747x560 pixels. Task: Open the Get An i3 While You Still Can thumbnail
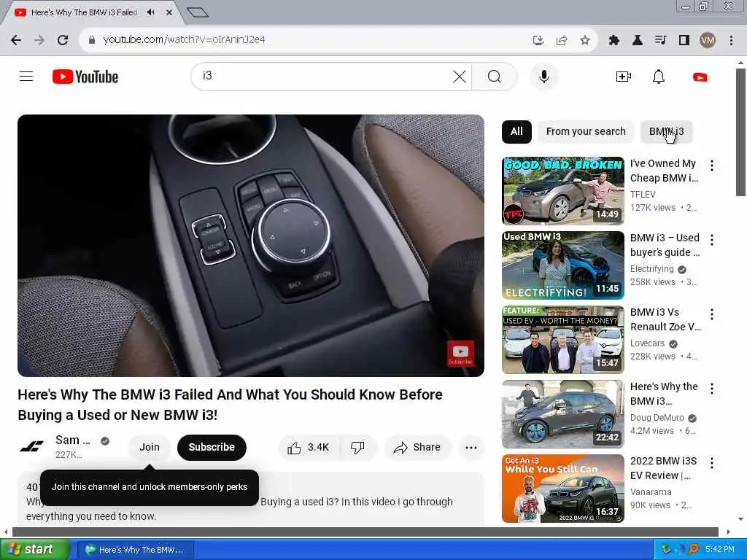pos(562,488)
